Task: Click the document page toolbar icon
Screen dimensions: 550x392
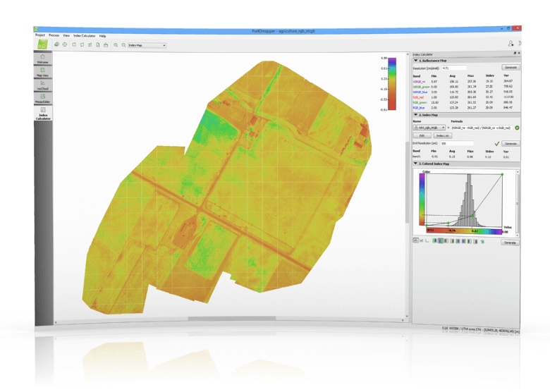Action: click(x=98, y=45)
